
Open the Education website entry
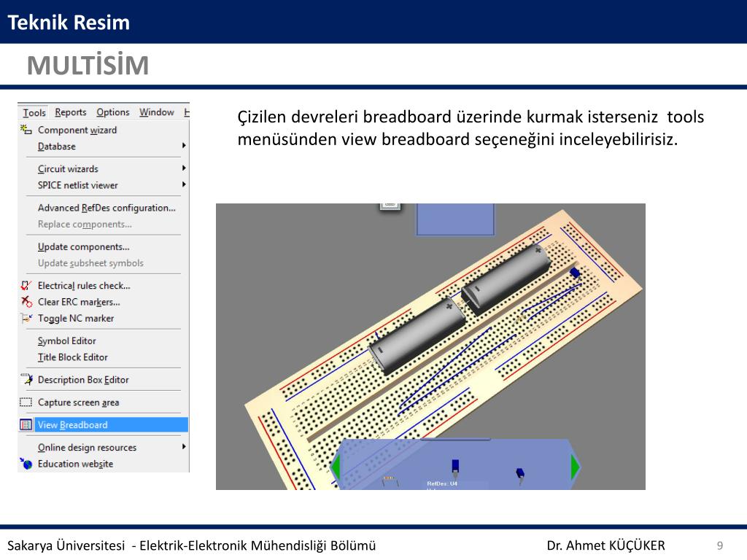point(75,464)
